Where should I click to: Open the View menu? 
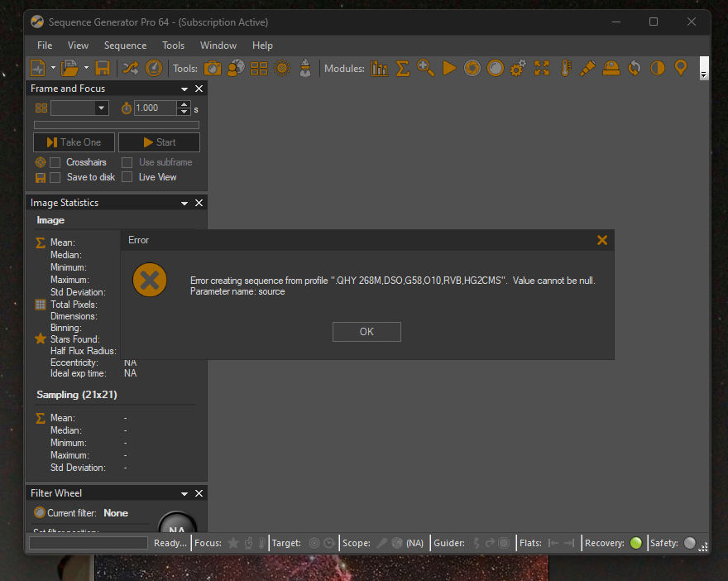tap(78, 46)
